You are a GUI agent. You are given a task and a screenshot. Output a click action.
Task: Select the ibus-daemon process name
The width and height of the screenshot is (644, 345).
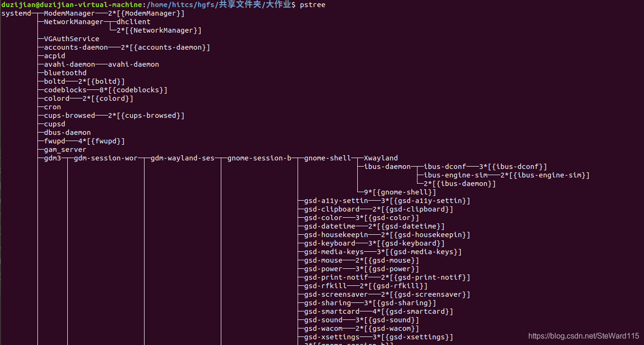click(387, 167)
